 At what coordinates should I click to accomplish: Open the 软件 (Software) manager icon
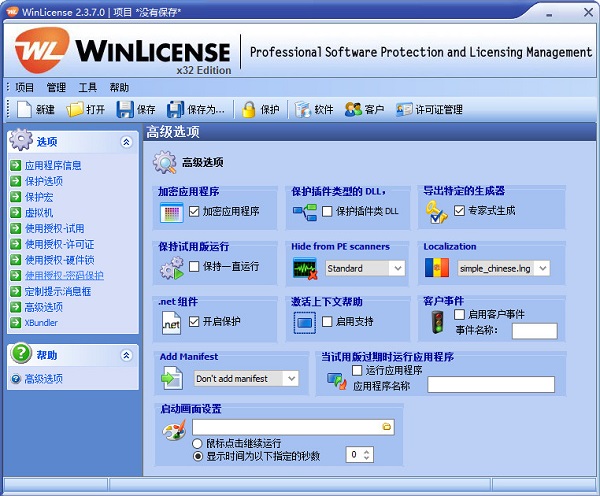302,109
